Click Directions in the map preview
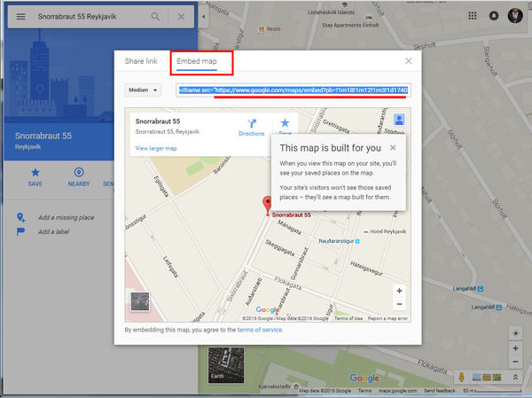The height and width of the screenshot is (398, 532). coord(252,128)
